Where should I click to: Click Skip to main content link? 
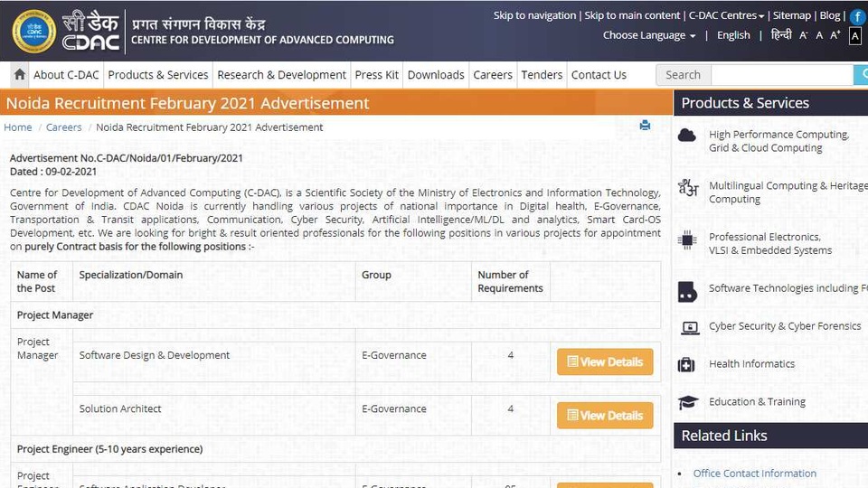632,15
